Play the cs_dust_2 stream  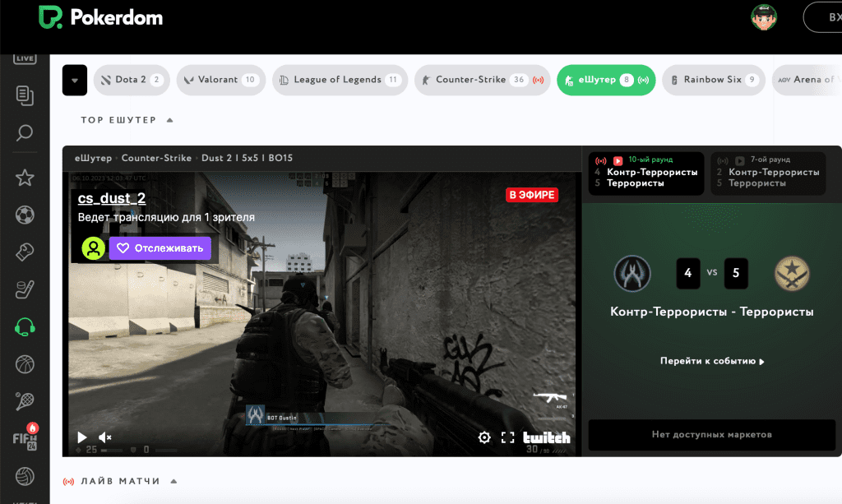(x=81, y=437)
